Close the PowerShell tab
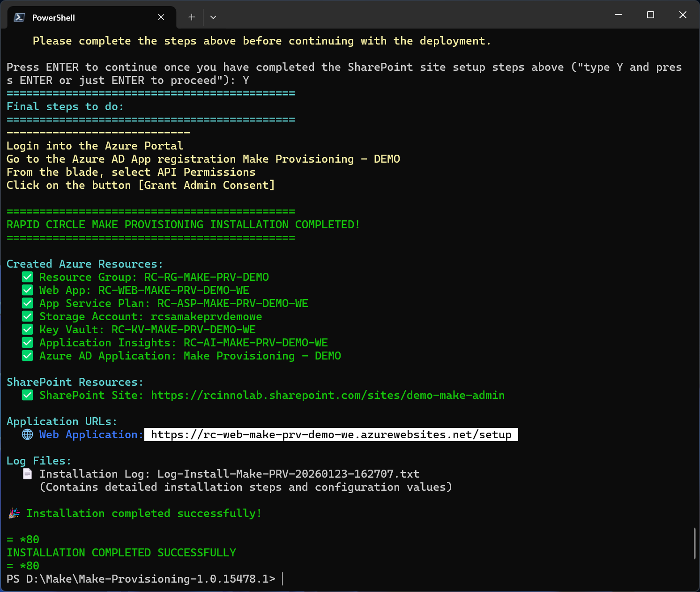The width and height of the screenshot is (700, 592). (161, 17)
